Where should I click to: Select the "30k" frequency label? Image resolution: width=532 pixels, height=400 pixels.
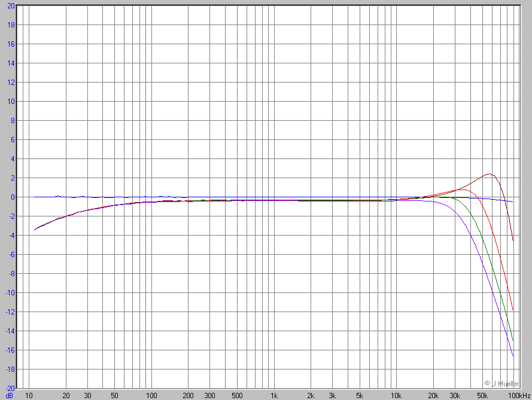(x=455, y=396)
